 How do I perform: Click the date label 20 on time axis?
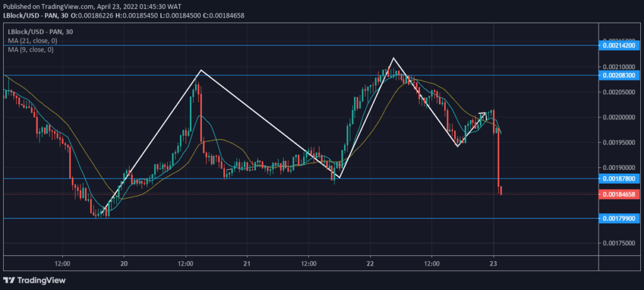[x=124, y=264]
